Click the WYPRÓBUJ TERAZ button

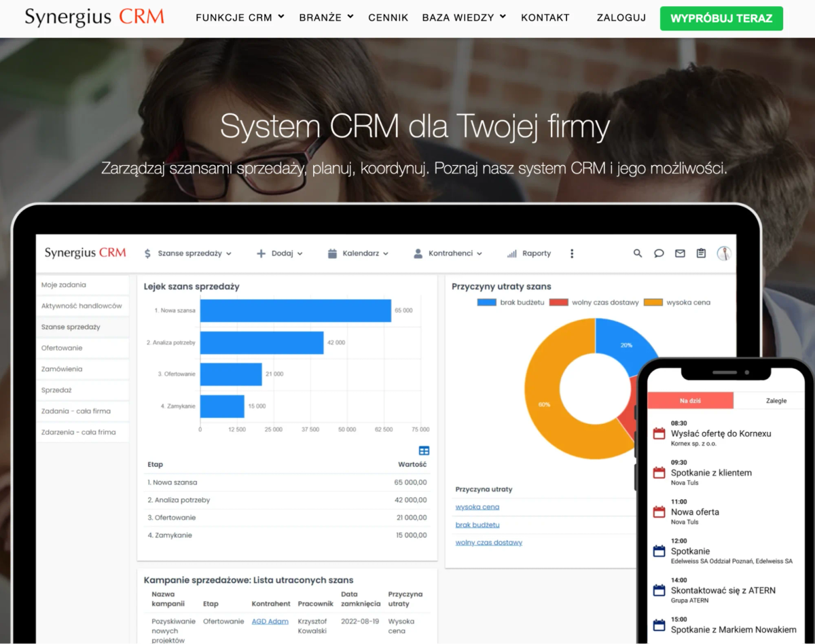[721, 18]
